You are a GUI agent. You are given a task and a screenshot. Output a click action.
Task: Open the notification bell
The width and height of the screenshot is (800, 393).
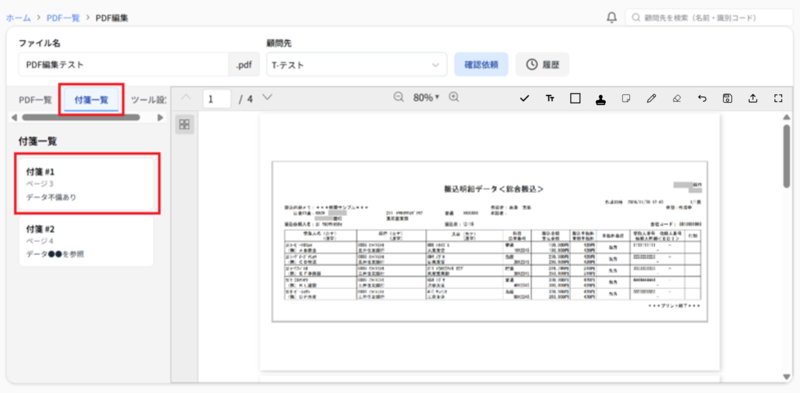pyautogui.click(x=611, y=18)
